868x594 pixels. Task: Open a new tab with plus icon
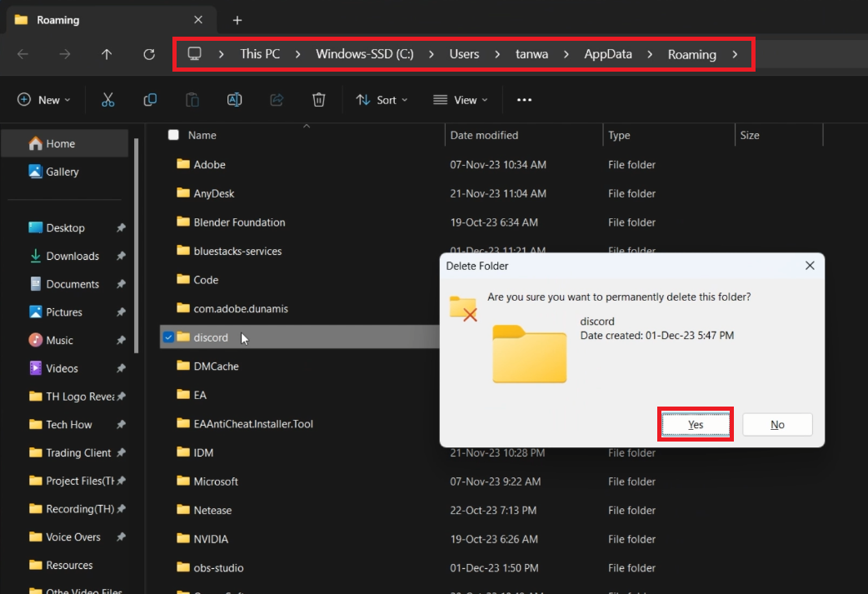pyautogui.click(x=237, y=20)
